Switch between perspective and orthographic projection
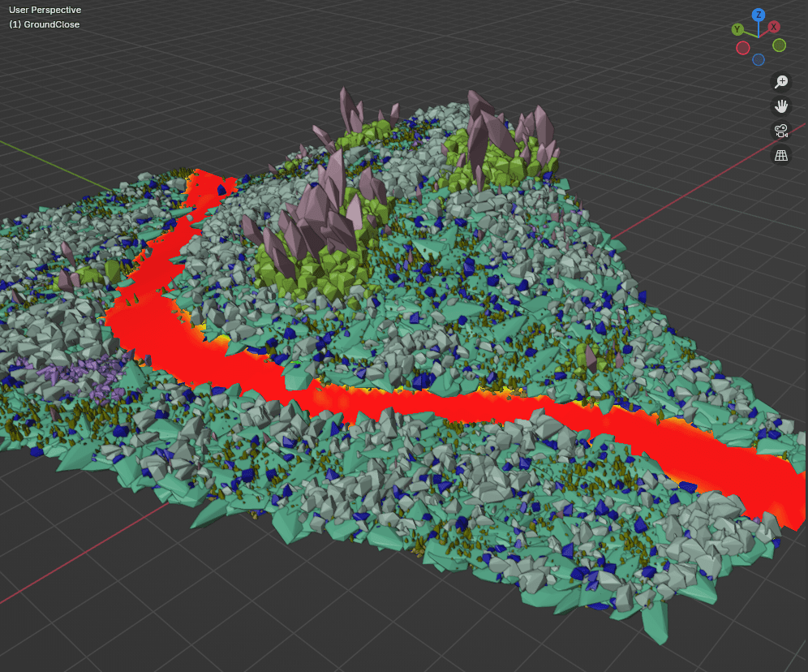This screenshot has width=808, height=672. (x=781, y=156)
